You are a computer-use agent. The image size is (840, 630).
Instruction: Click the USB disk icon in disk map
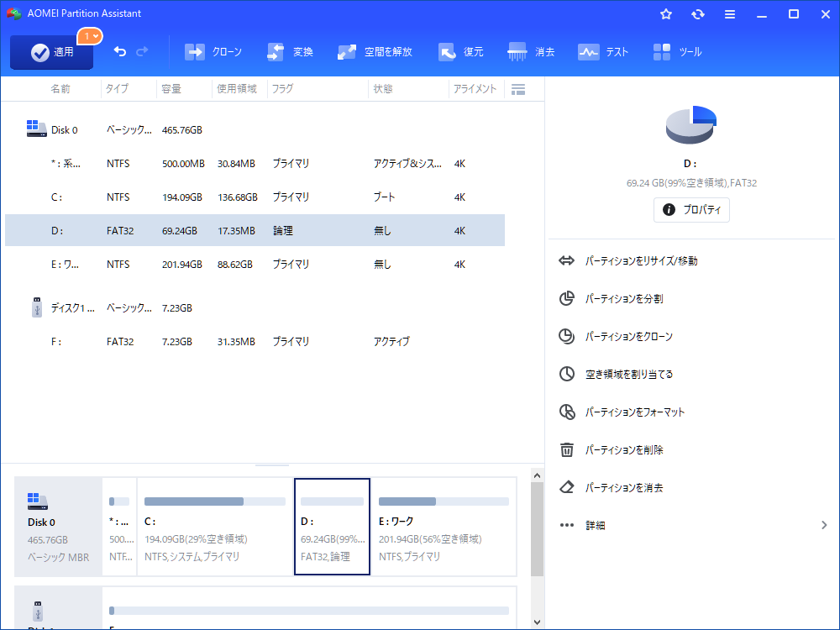[38, 611]
